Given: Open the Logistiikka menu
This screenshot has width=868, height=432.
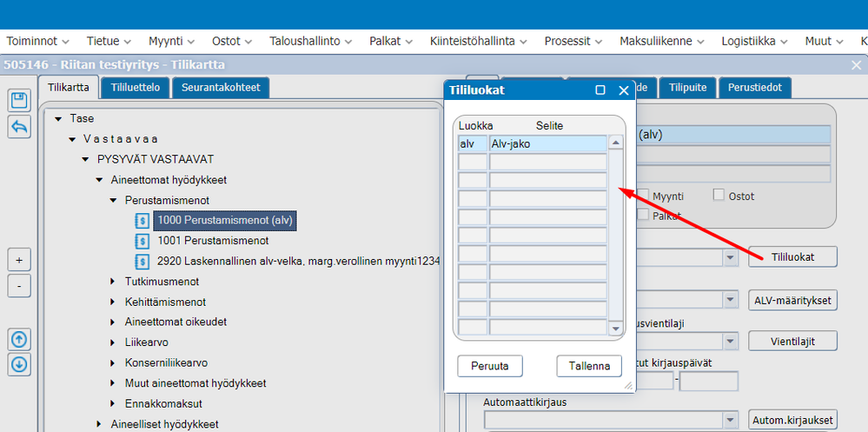Looking at the screenshot, I should pyautogui.click(x=755, y=41).
